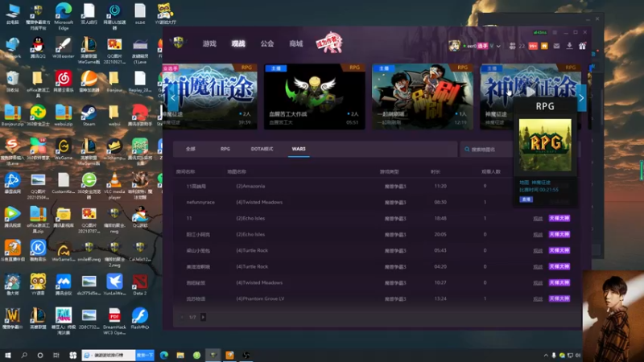Show hidden system tray icons
Viewport: 644px width, 362px height.
click(546, 356)
